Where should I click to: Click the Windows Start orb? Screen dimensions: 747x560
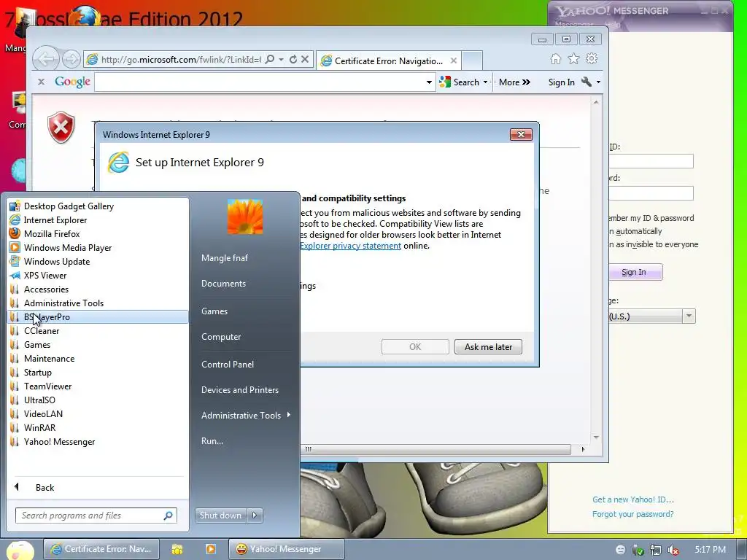tap(20, 550)
